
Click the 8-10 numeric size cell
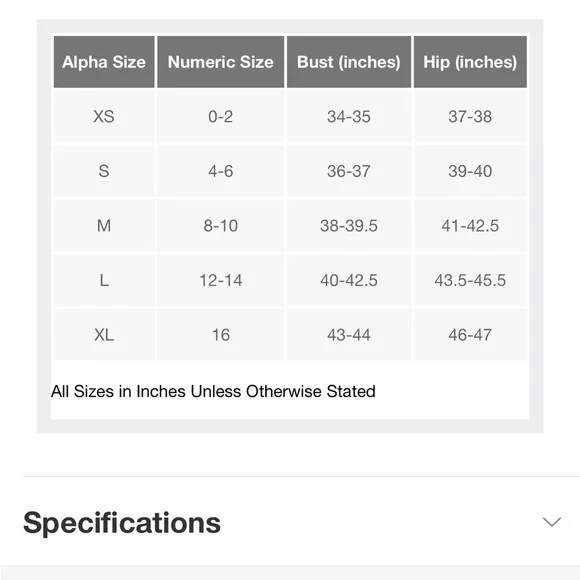(220, 226)
